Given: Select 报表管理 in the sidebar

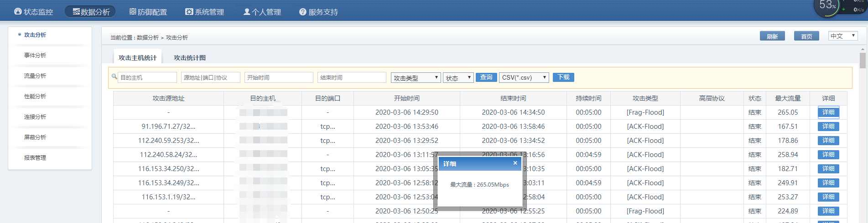Looking at the screenshot, I should [35, 157].
